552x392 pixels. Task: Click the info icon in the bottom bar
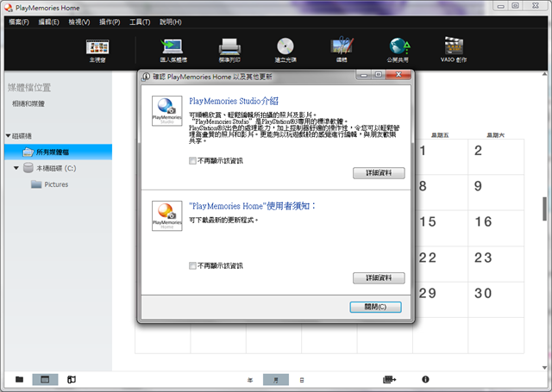[x=425, y=379]
